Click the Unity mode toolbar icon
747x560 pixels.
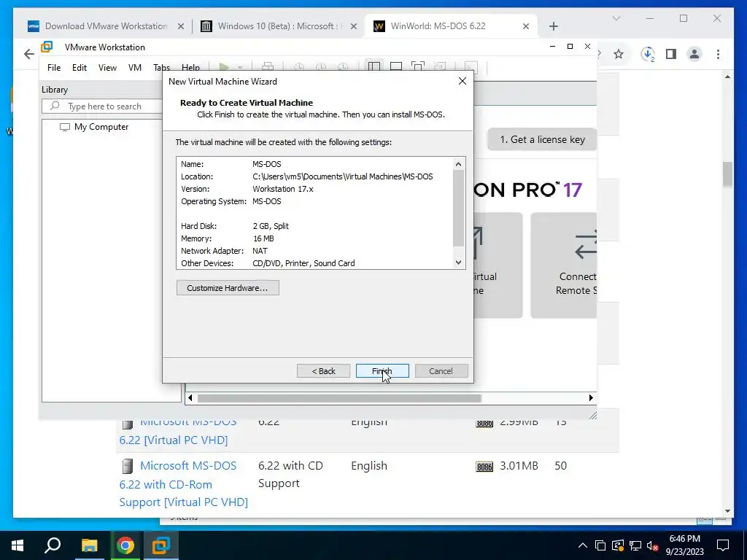point(440,66)
